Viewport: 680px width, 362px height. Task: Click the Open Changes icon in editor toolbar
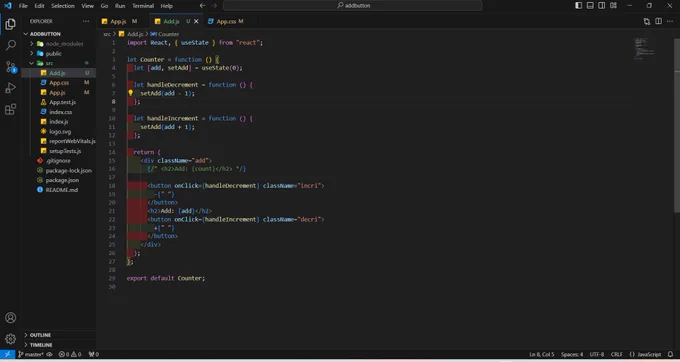click(x=647, y=21)
